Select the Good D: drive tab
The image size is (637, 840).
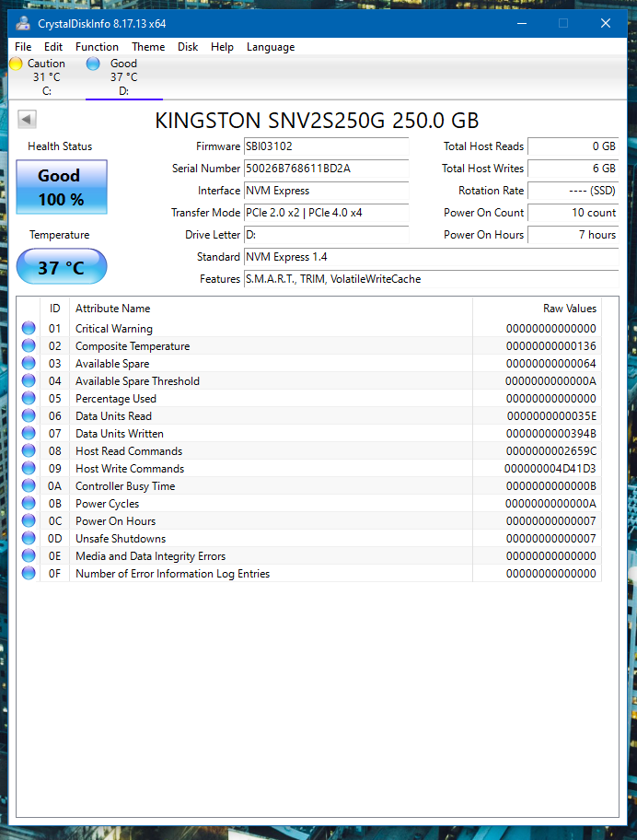(123, 77)
